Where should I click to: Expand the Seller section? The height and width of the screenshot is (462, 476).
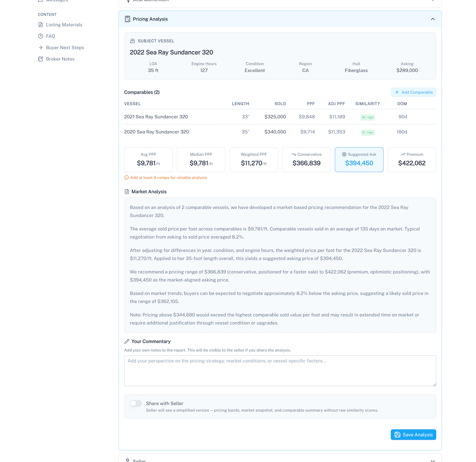[432, 460]
